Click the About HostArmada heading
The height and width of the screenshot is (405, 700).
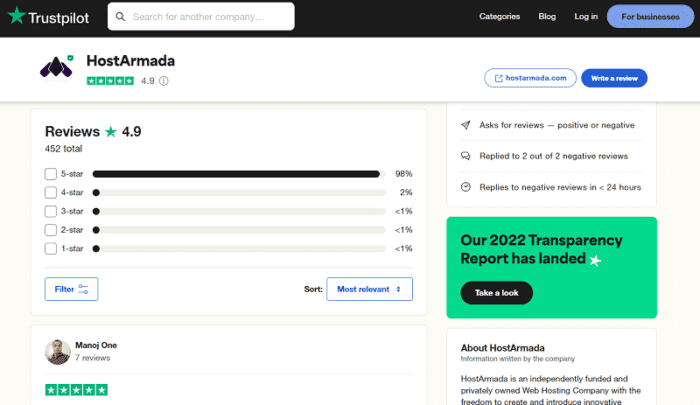click(503, 348)
